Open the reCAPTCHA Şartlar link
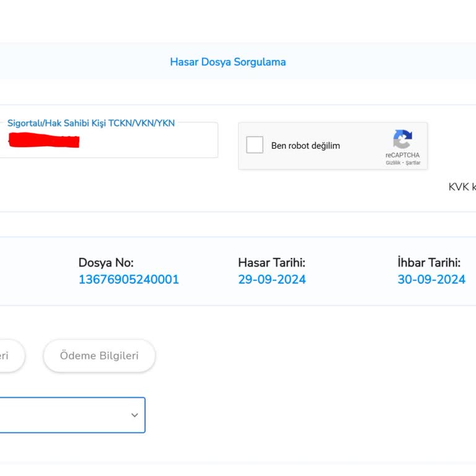 pyautogui.click(x=413, y=163)
